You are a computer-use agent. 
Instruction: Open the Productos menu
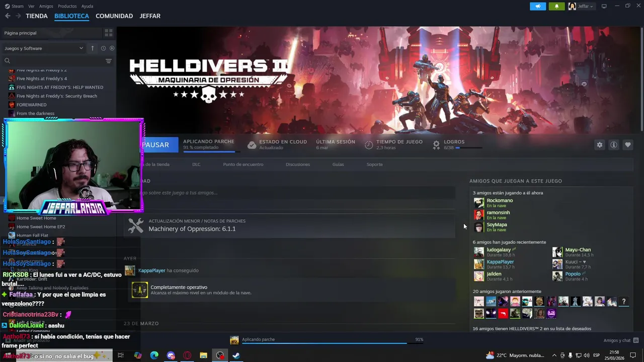pos(67,6)
